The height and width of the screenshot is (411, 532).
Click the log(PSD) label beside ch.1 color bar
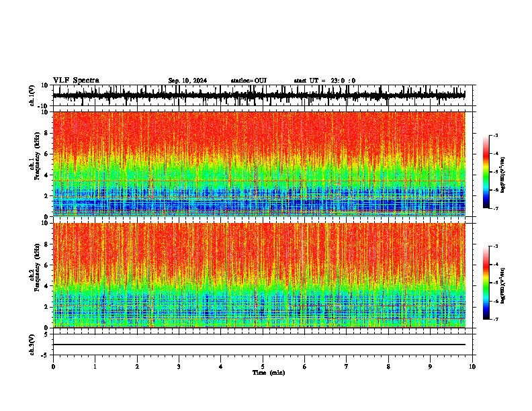(x=502, y=175)
